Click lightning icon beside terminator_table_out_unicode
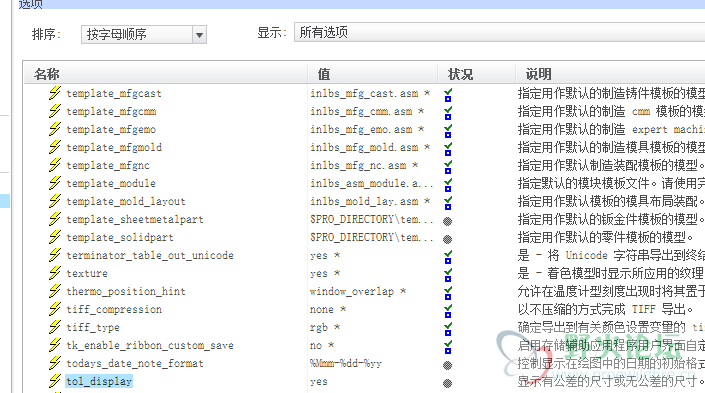The width and height of the screenshot is (705, 393). [x=55, y=255]
